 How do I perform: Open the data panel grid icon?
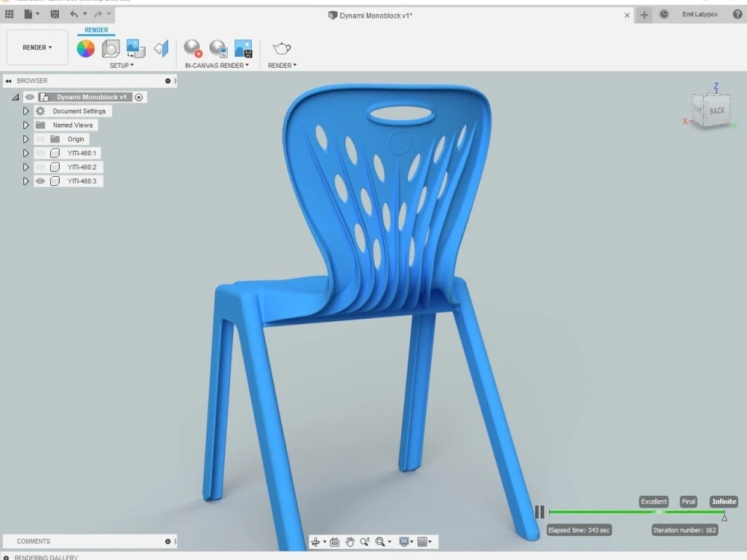pyautogui.click(x=9, y=14)
